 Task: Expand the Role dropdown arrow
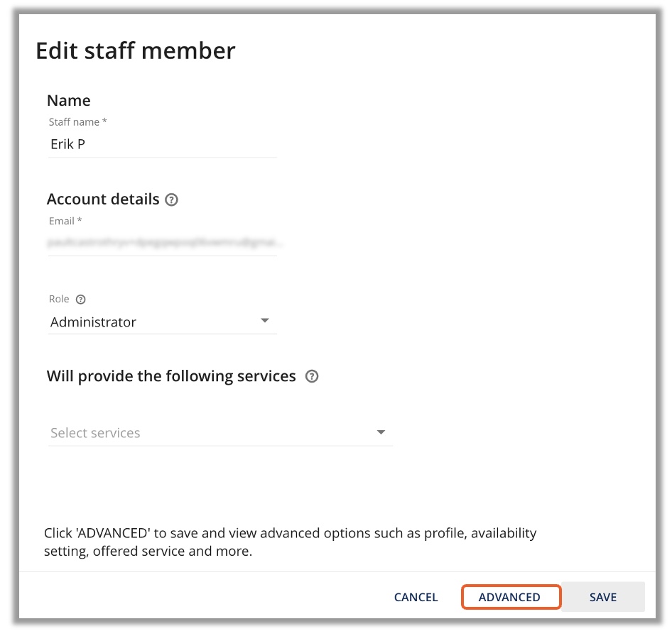265,321
